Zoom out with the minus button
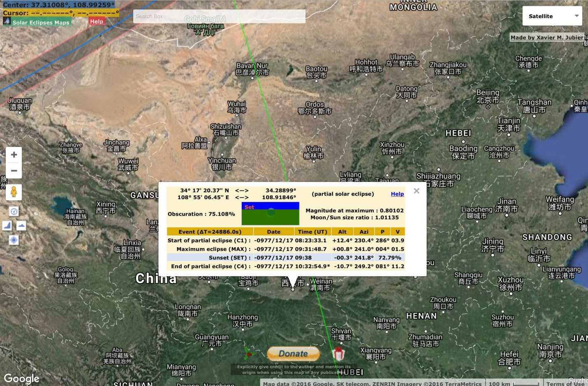 coord(14,170)
